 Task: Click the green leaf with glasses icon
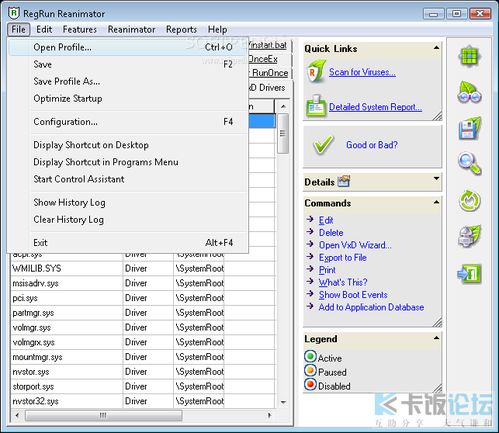[469, 92]
